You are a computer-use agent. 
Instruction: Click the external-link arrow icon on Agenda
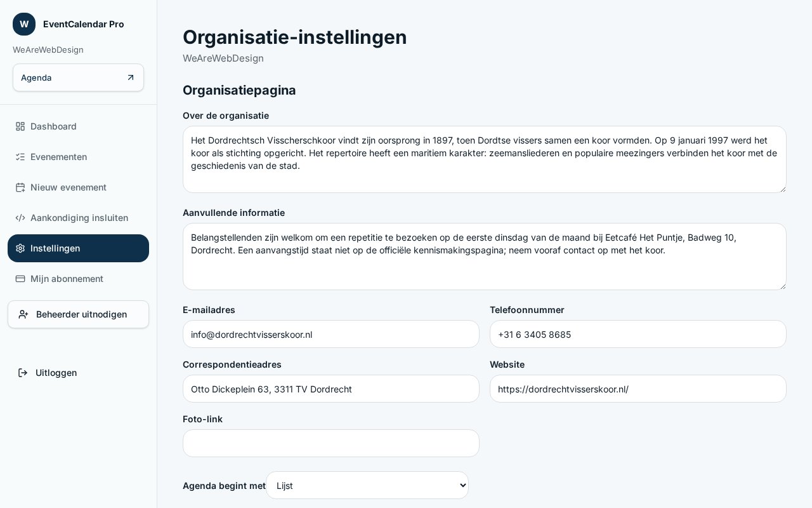coord(131,77)
